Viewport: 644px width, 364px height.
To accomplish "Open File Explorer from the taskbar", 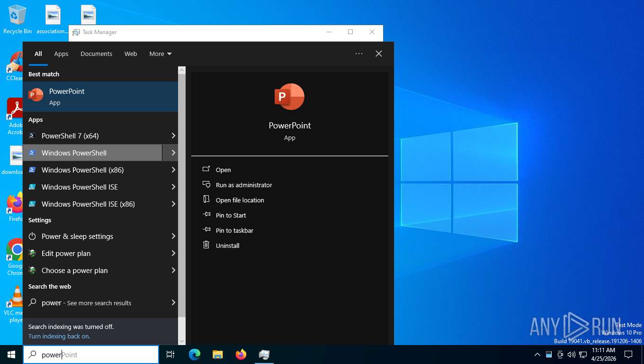I will [217, 355].
